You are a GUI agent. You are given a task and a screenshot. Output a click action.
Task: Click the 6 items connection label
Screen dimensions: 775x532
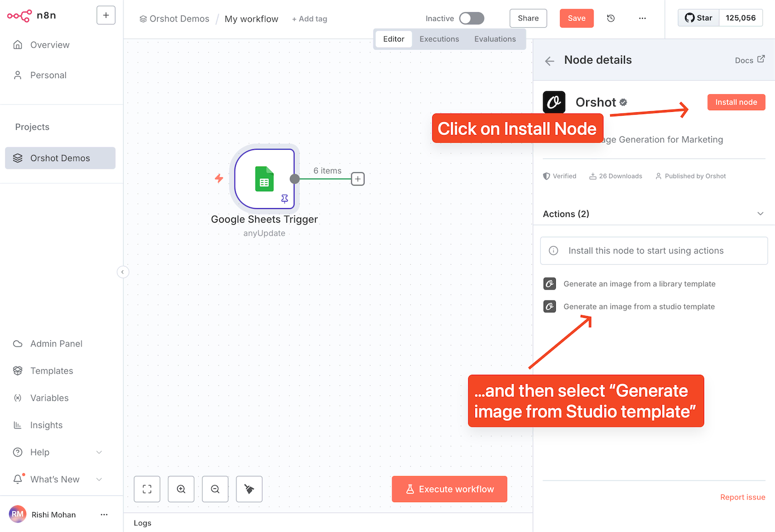(x=327, y=171)
